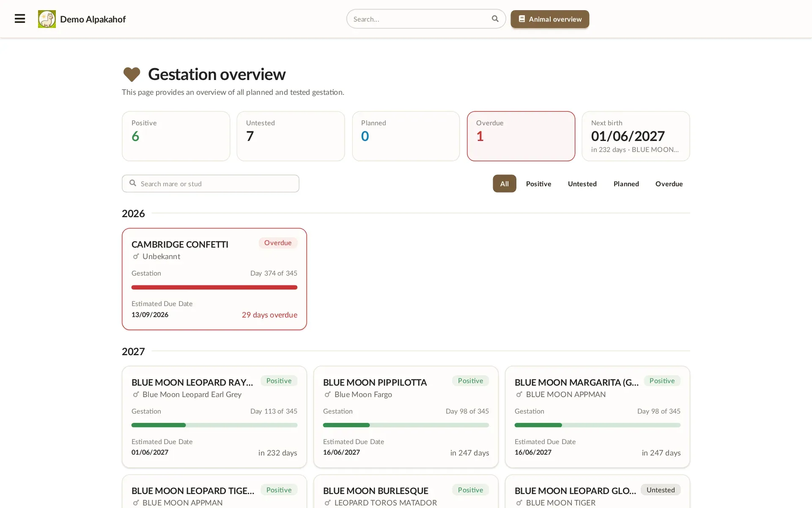Click male symbol next to Unbekannt
This screenshot has height=508, width=812.
[x=136, y=256]
